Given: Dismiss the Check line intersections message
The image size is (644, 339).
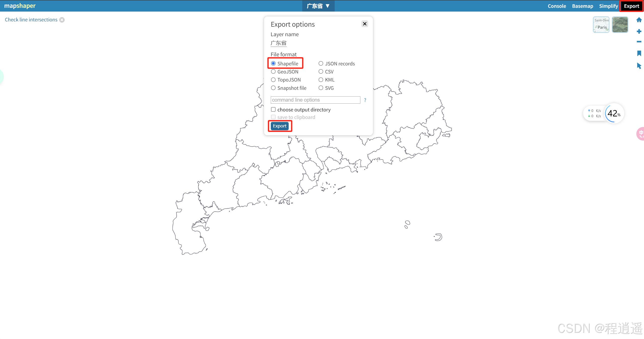Looking at the screenshot, I should [62, 20].
